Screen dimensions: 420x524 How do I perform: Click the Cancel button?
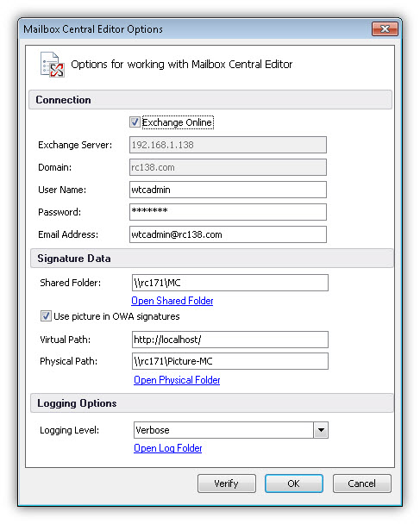tap(362, 483)
